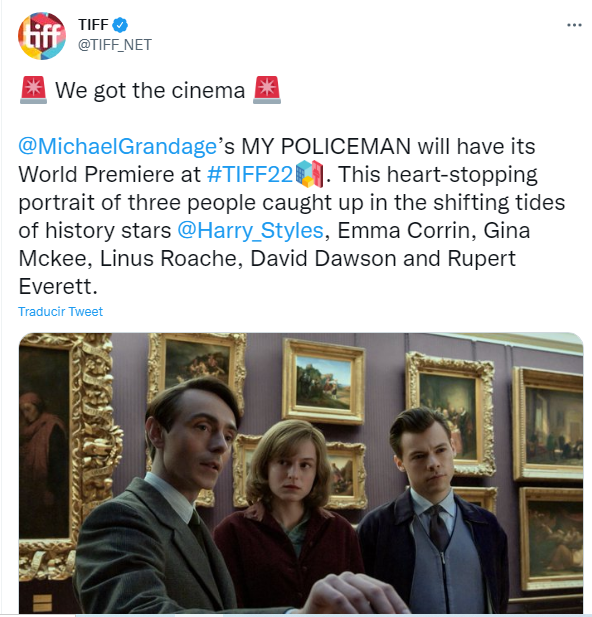
Task: Click the 'MY POLICEMAN' tweet text
Action: (326, 146)
